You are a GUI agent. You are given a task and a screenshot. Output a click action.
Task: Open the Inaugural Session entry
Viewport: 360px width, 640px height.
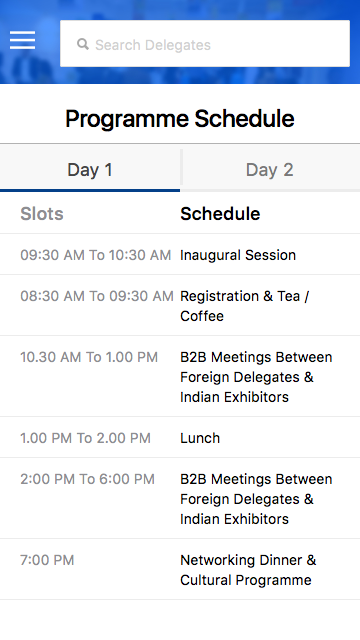coord(238,255)
